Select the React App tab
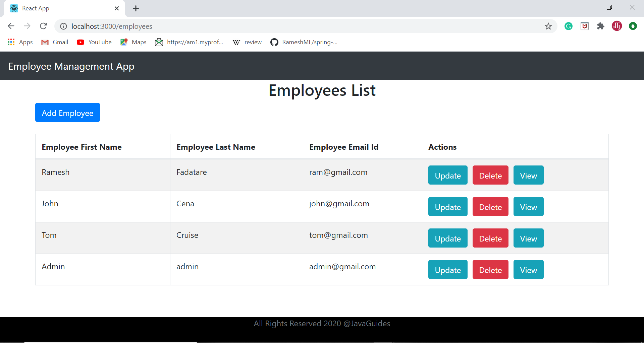Screen dimensions: 644x343 (x=64, y=8)
